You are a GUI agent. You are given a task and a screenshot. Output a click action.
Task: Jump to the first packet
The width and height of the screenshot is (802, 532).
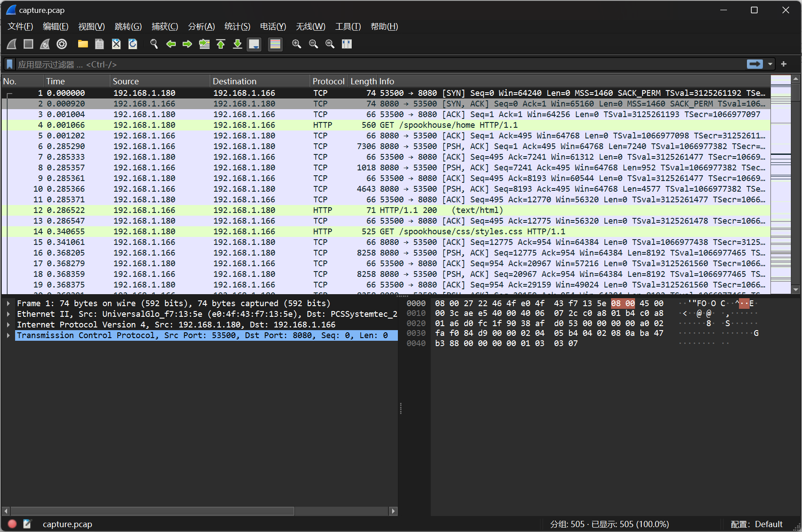pyautogui.click(x=221, y=44)
